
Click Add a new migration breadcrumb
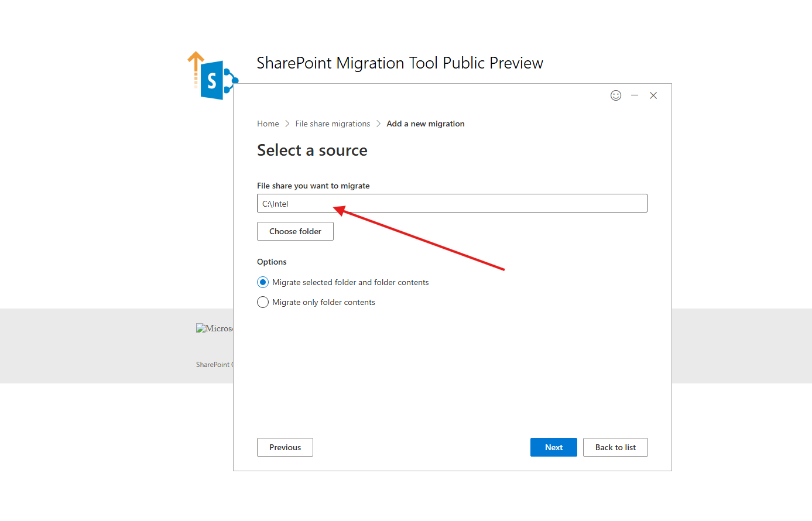click(x=426, y=124)
